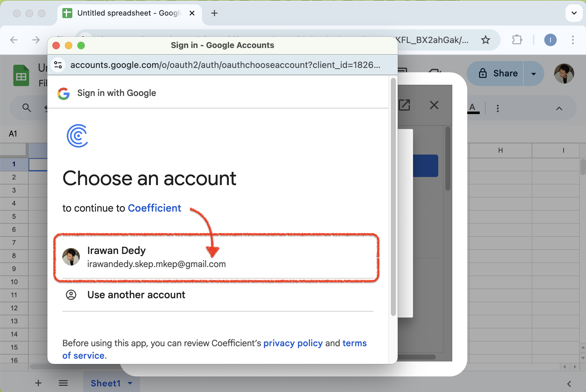Click the Google Sheets home icon
Screen dimensions: 586x392
point(21,75)
